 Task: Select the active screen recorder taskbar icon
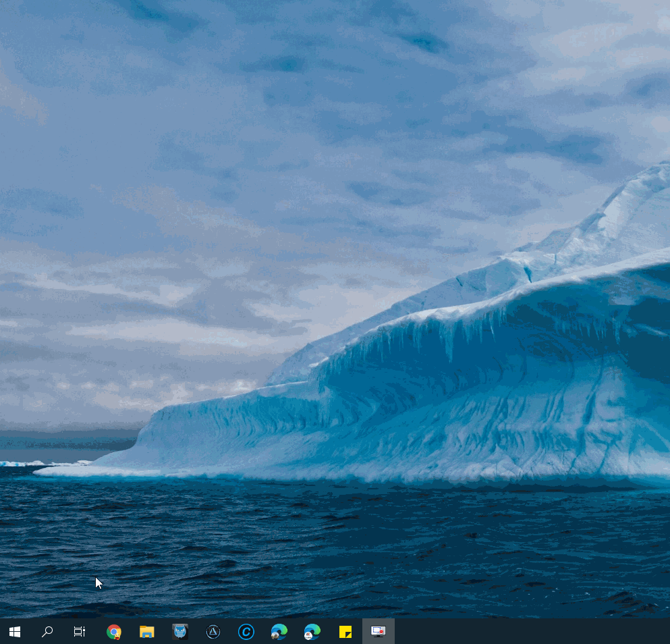pos(378,632)
